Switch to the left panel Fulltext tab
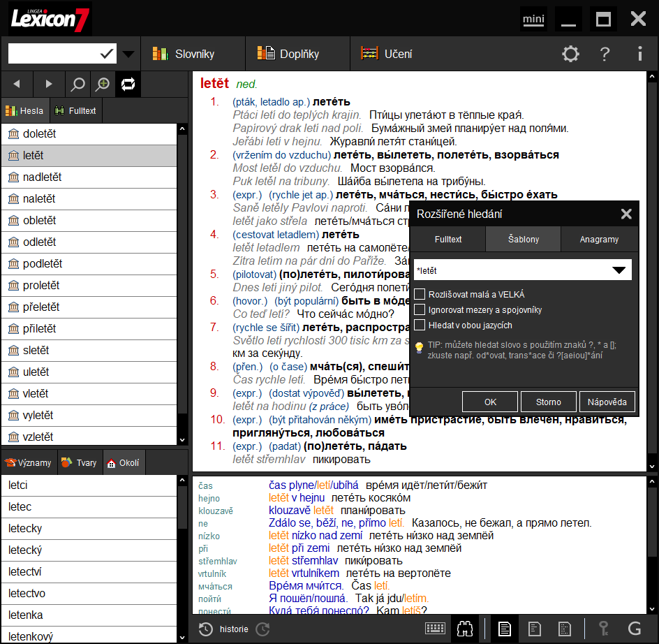The width and height of the screenshot is (659, 644). pyautogui.click(x=76, y=110)
